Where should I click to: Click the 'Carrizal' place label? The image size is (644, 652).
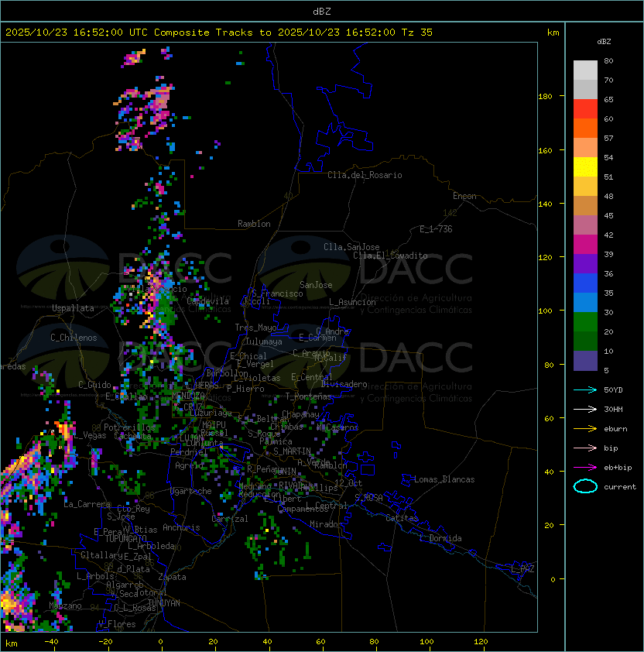pos(229,519)
